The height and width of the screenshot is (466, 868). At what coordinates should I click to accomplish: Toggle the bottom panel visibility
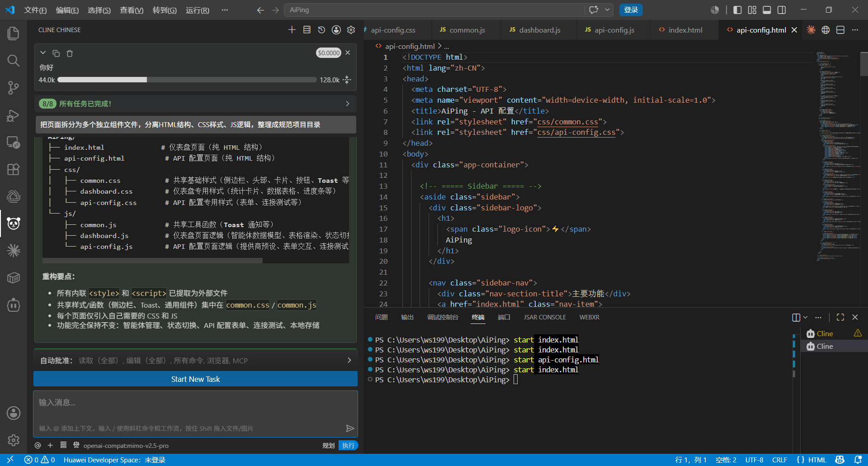(x=767, y=10)
